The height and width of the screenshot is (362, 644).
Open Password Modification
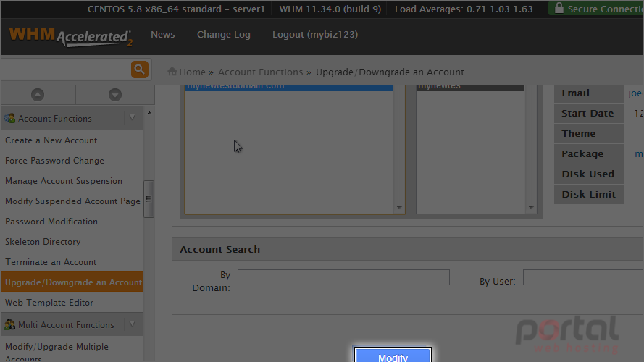tap(51, 222)
